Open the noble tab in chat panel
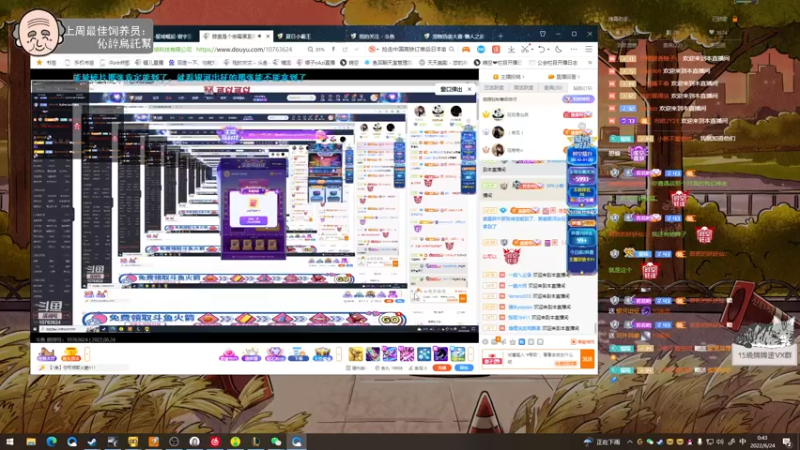Screen dimensions: 800x450 (x=553, y=88)
